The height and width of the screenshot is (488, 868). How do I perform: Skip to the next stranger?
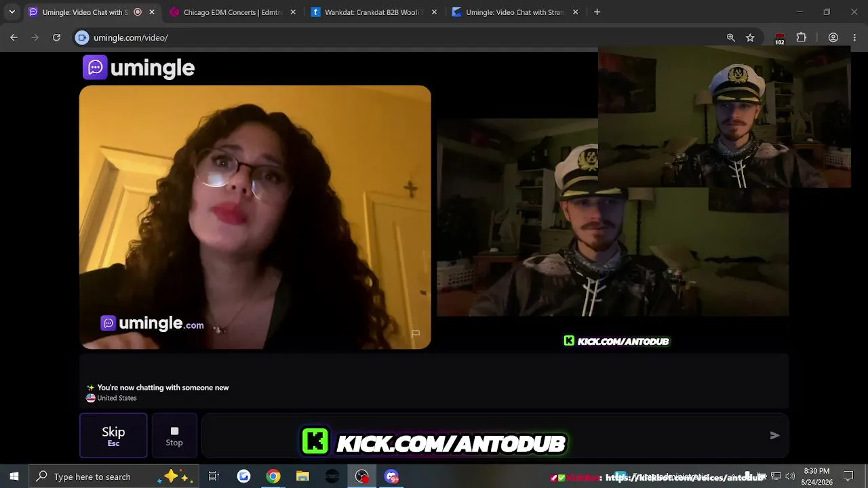coord(113,435)
